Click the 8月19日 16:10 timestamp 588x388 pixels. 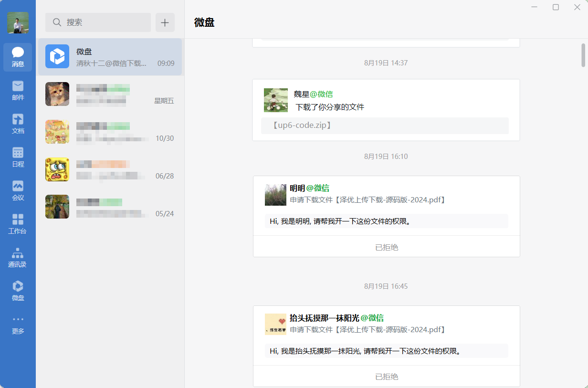click(386, 156)
